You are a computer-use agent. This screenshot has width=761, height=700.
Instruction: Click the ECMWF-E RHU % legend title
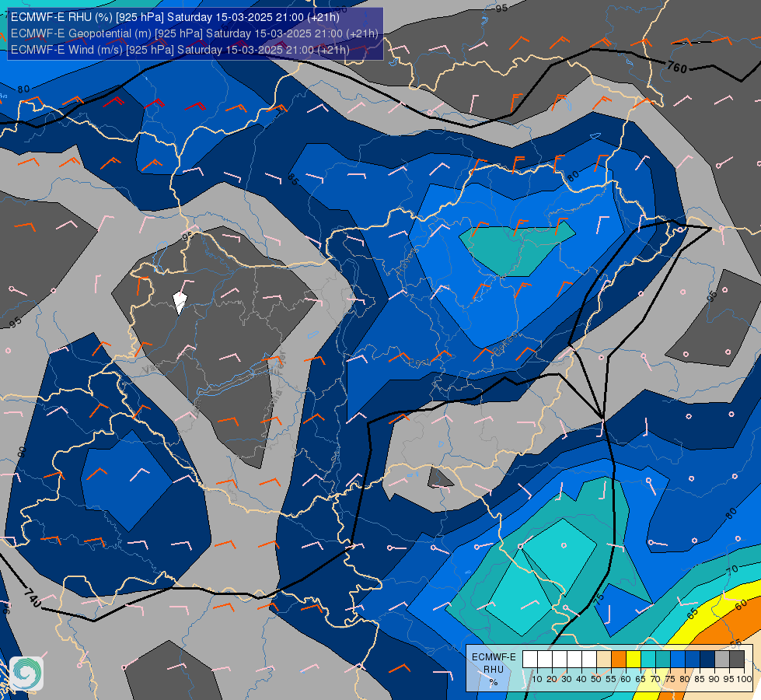[x=494, y=670]
